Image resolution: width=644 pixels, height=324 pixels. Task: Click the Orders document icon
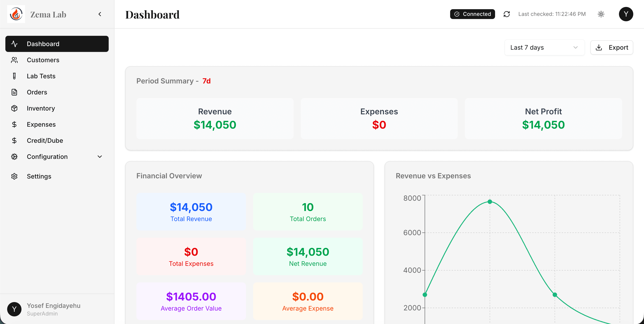click(x=14, y=92)
